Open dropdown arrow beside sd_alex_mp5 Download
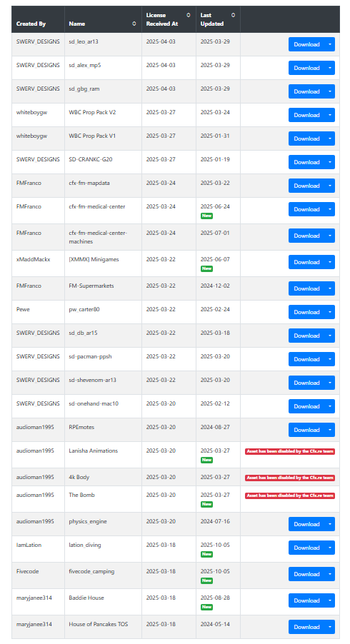Image resolution: width=350 pixels, height=644 pixels. [x=330, y=68]
